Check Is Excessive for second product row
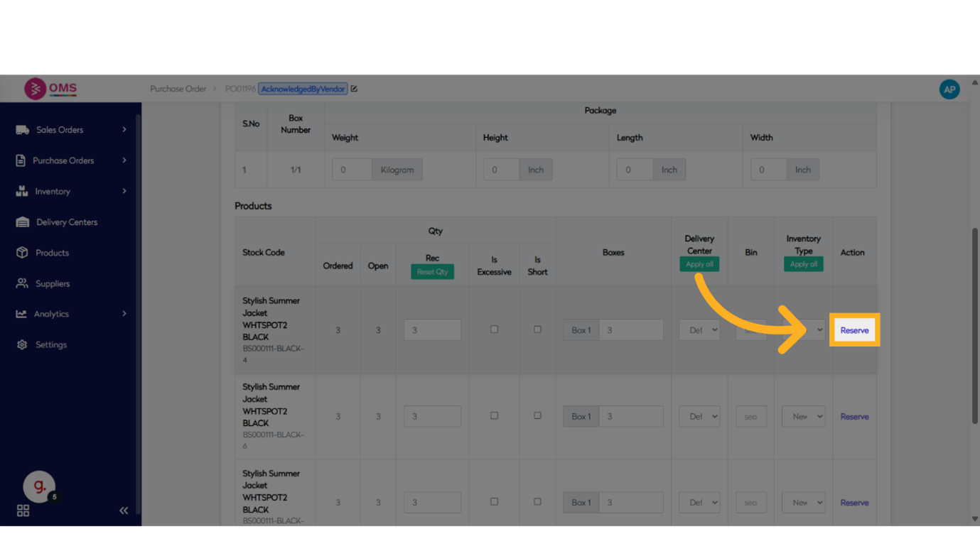980x551 pixels. pyautogui.click(x=494, y=415)
